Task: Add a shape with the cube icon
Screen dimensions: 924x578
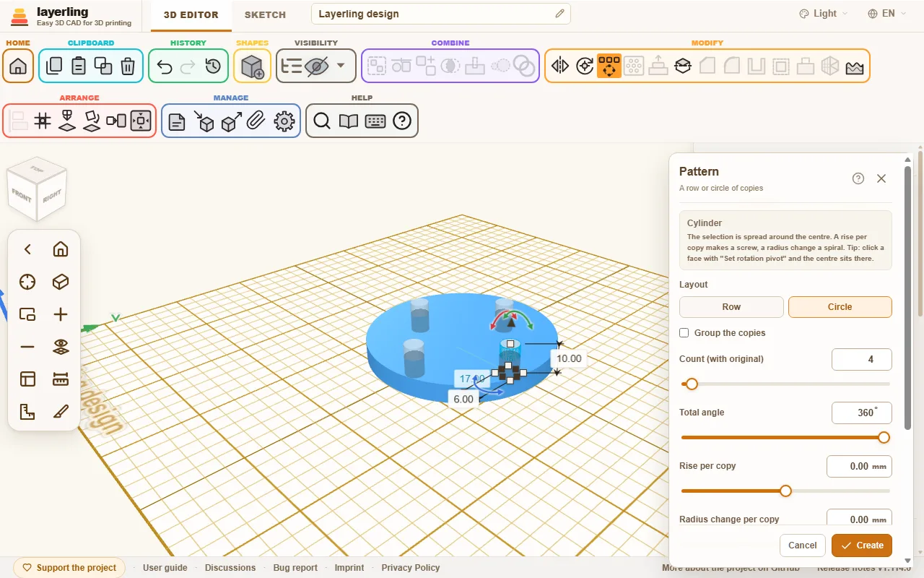Action: pos(253,66)
